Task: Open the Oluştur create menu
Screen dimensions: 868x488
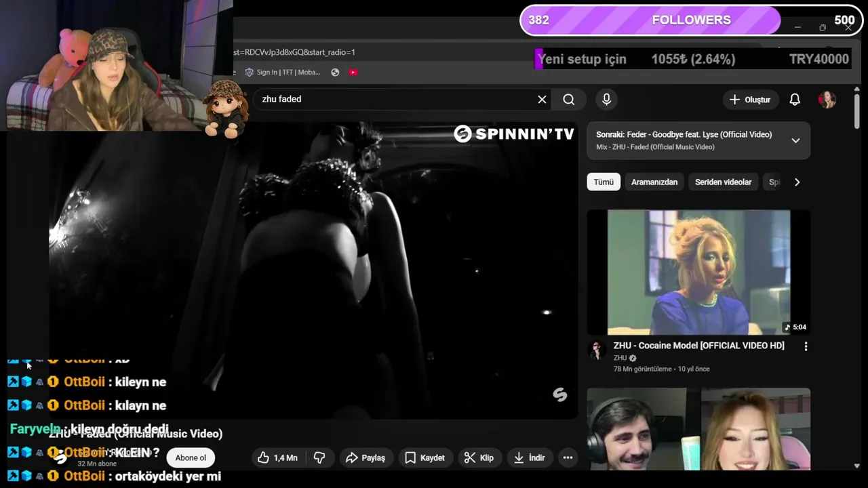Action: [750, 100]
